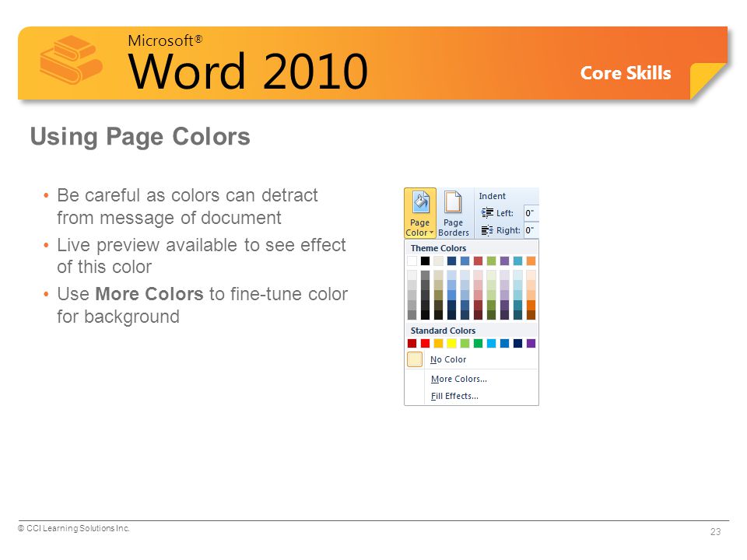Choose orange in Standard Colors
The height and width of the screenshot is (560, 747).
click(x=438, y=343)
